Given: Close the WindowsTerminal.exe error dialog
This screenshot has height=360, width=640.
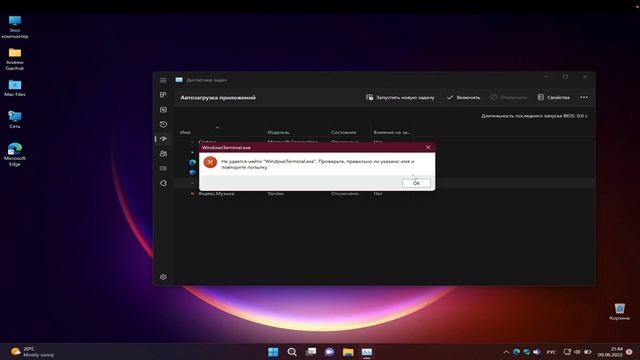Looking at the screenshot, I should [x=428, y=147].
